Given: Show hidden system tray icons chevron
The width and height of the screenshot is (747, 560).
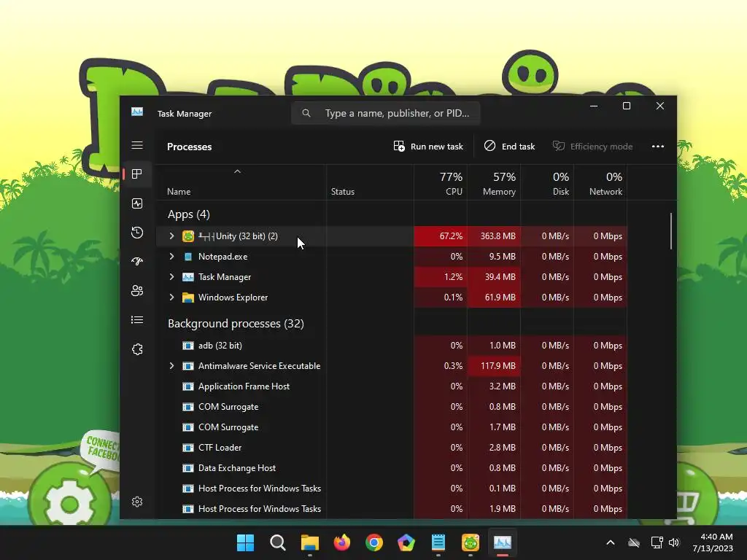Looking at the screenshot, I should (611, 542).
